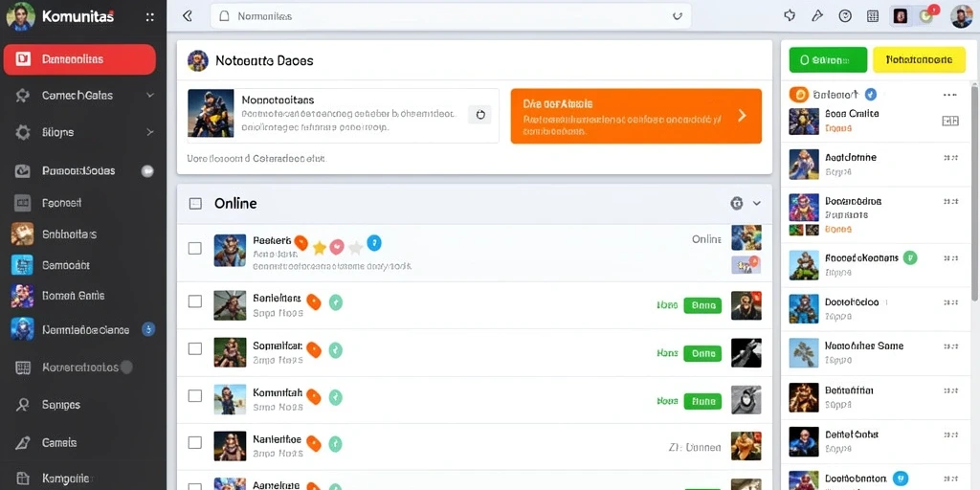Click the green button in the Sornelfcar row
Image resolution: width=980 pixels, height=490 pixels.
(x=702, y=353)
